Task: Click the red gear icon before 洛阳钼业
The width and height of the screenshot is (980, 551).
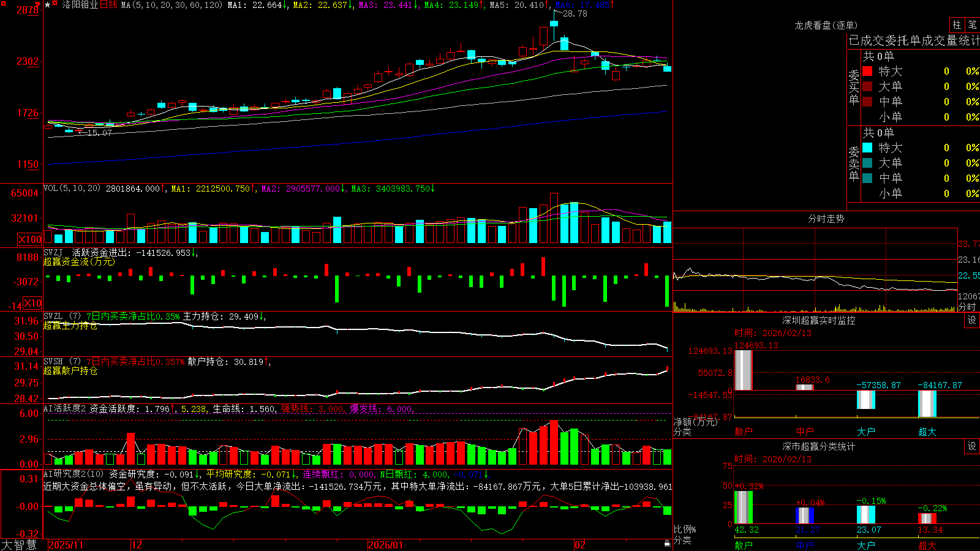Action: coord(55,3)
